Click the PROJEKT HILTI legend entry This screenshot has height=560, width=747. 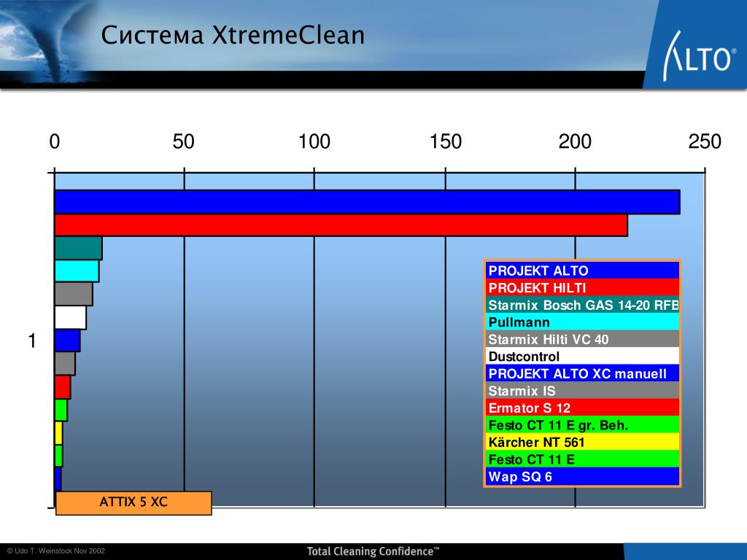pyautogui.click(x=583, y=287)
